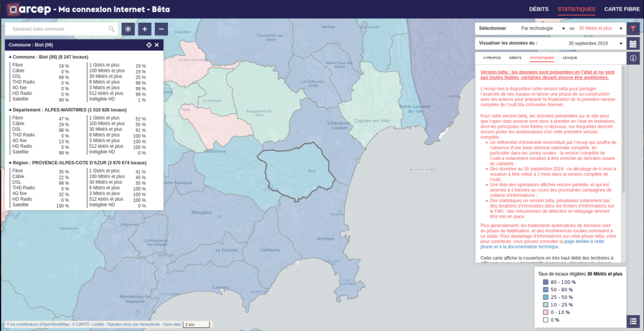
Task: Toggle the map legend list icon
Action: click(633, 321)
